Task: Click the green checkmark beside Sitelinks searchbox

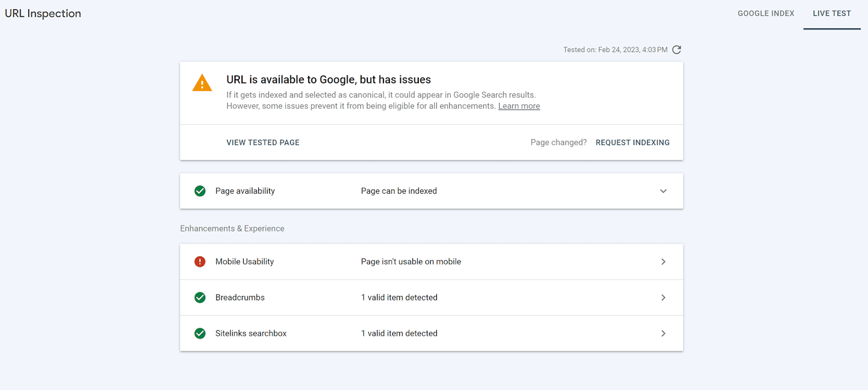Action: [x=200, y=333]
